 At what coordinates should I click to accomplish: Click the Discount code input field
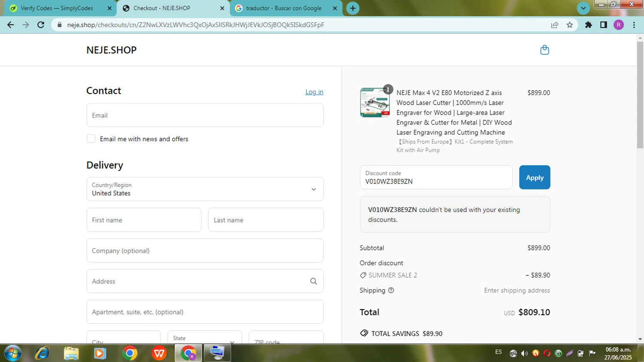pyautogui.click(x=436, y=177)
